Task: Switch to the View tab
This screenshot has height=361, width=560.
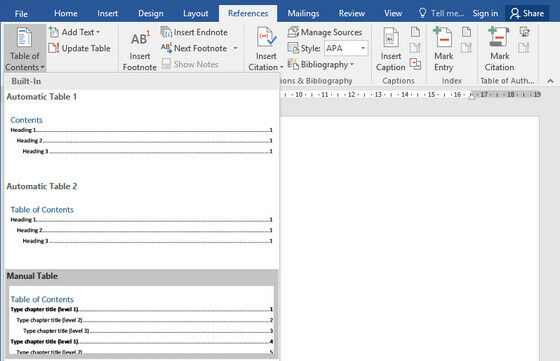Action: [x=393, y=14]
